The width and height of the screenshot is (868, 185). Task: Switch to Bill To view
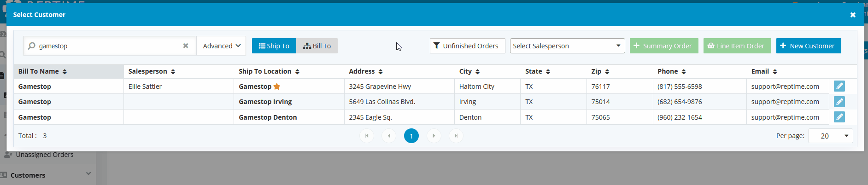317,46
